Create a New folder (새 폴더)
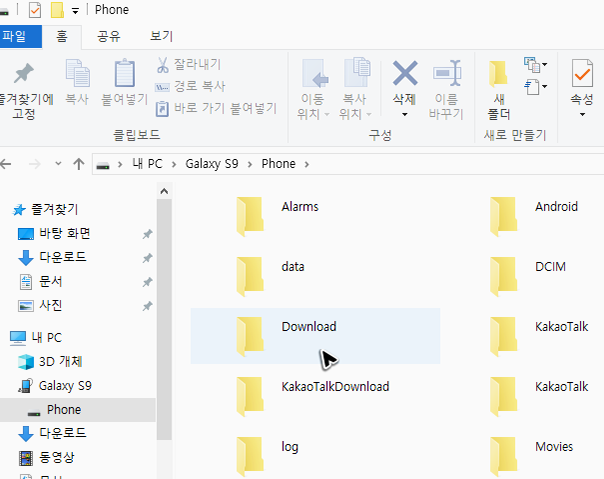The image size is (604, 479). pos(499,89)
